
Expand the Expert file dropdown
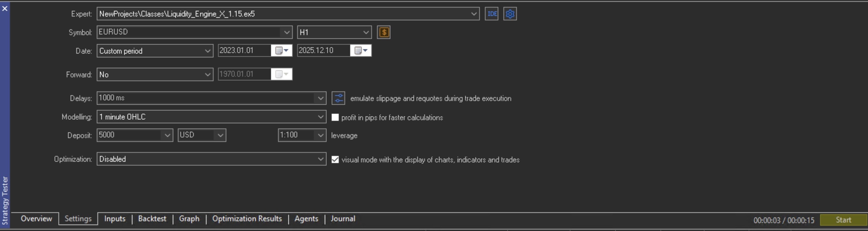click(x=474, y=14)
